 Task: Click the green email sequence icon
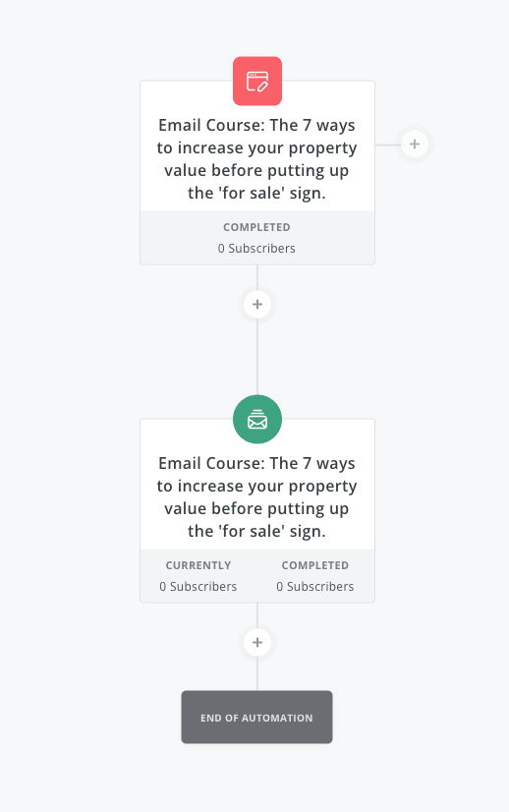(x=257, y=420)
